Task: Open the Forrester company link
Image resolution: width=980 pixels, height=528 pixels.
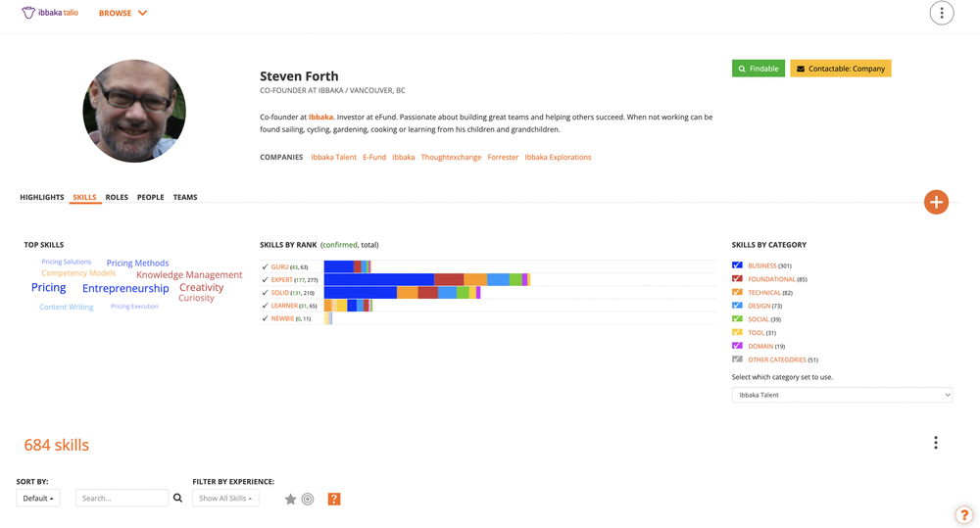Action: [x=503, y=157]
